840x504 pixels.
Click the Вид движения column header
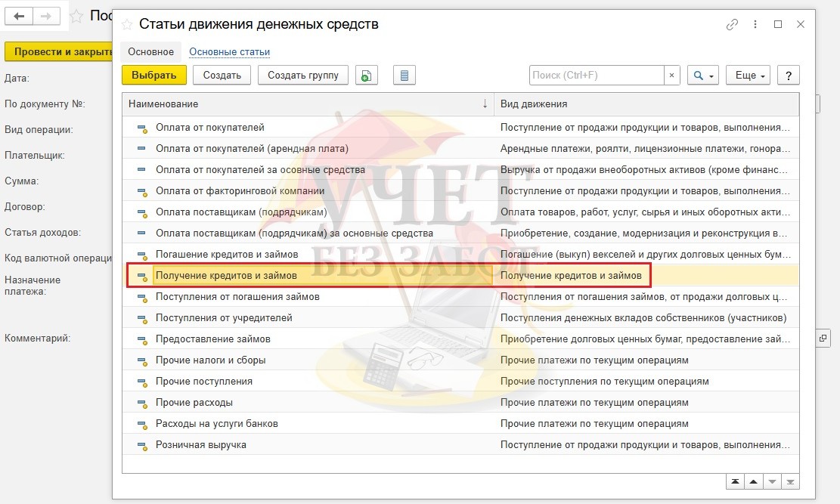(x=646, y=104)
